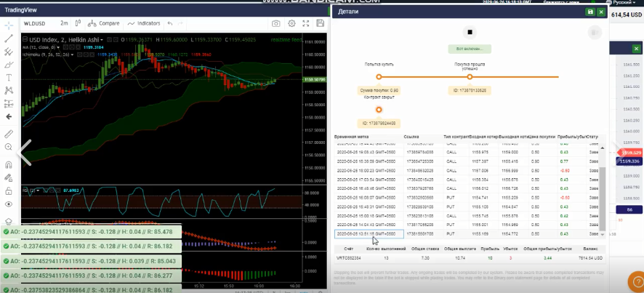Open USD Index Heikin Ashi legend dropdown

(102, 40)
